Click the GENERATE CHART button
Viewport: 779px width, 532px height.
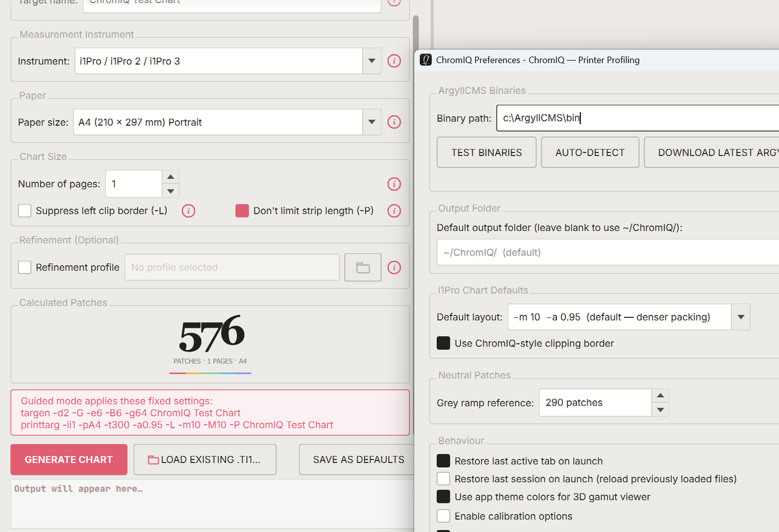click(x=69, y=459)
